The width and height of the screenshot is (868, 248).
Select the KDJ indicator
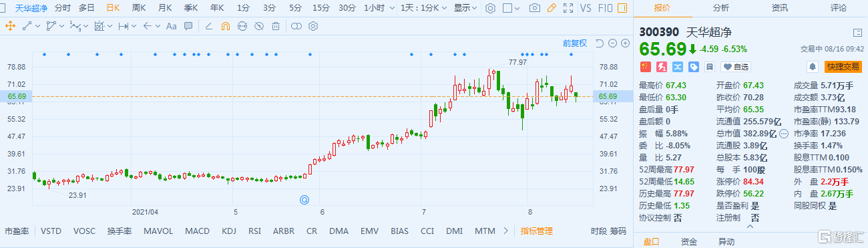[x=229, y=231]
